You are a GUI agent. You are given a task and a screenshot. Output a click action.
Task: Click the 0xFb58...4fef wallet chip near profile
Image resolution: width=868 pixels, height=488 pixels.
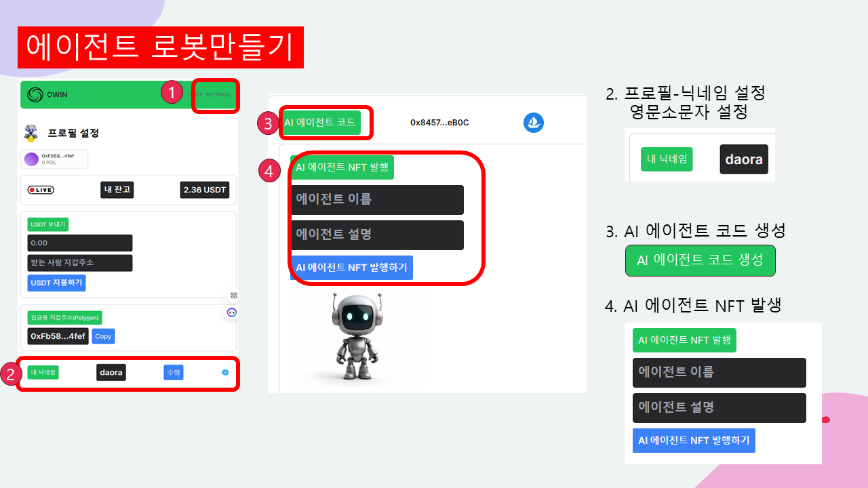[54, 159]
